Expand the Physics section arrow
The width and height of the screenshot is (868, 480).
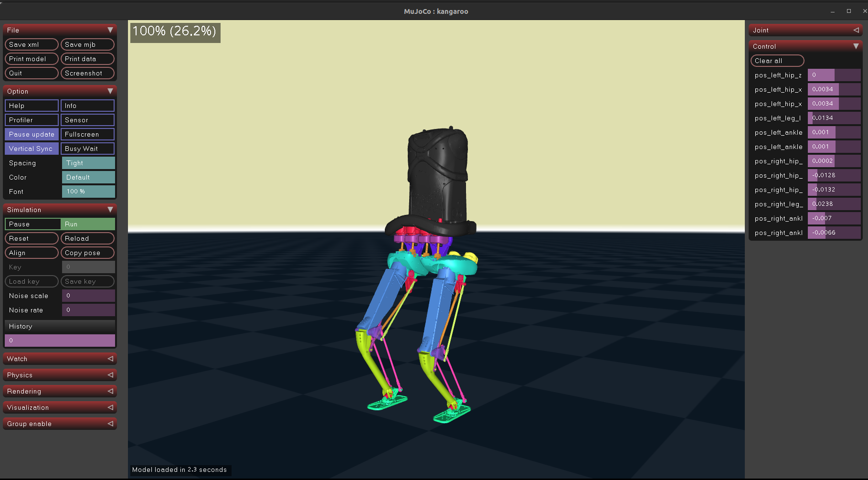(110, 375)
